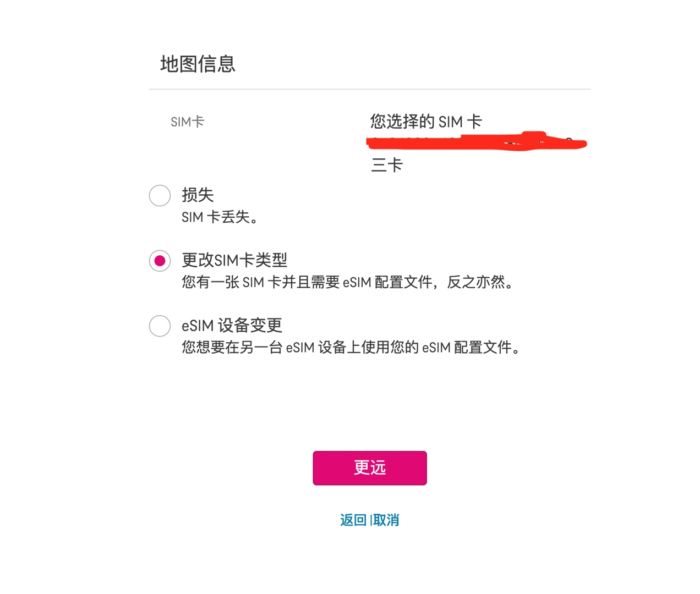
Task: Click the 三卡 text under the number
Action: click(387, 164)
